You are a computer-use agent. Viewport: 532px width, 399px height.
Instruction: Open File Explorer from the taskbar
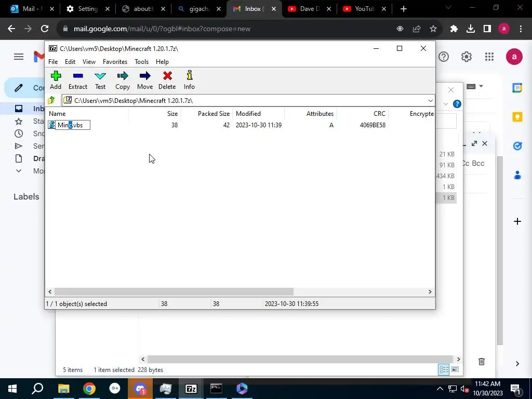[x=63, y=389]
